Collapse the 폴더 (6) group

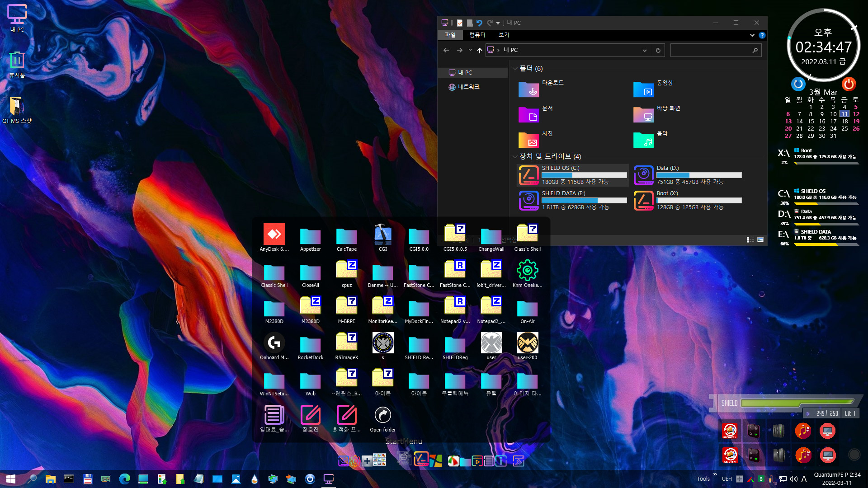tap(514, 69)
